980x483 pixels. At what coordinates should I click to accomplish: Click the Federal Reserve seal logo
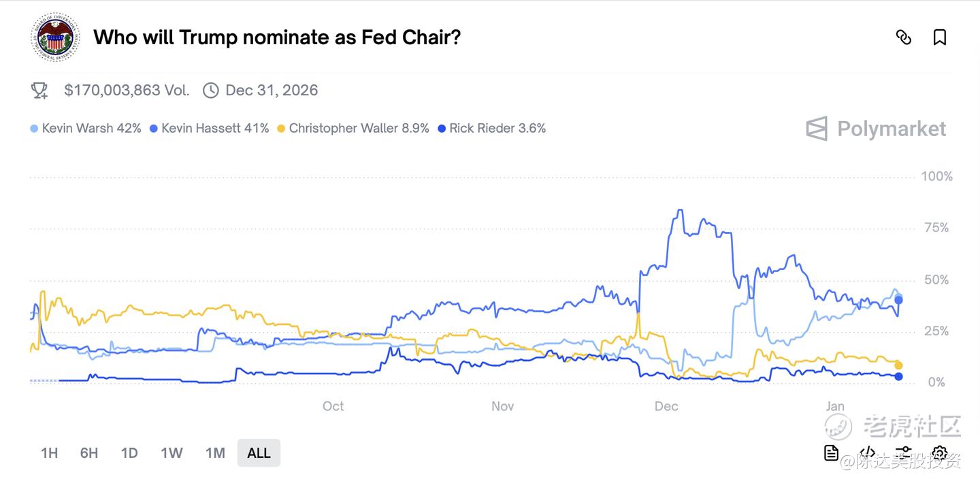55,37
